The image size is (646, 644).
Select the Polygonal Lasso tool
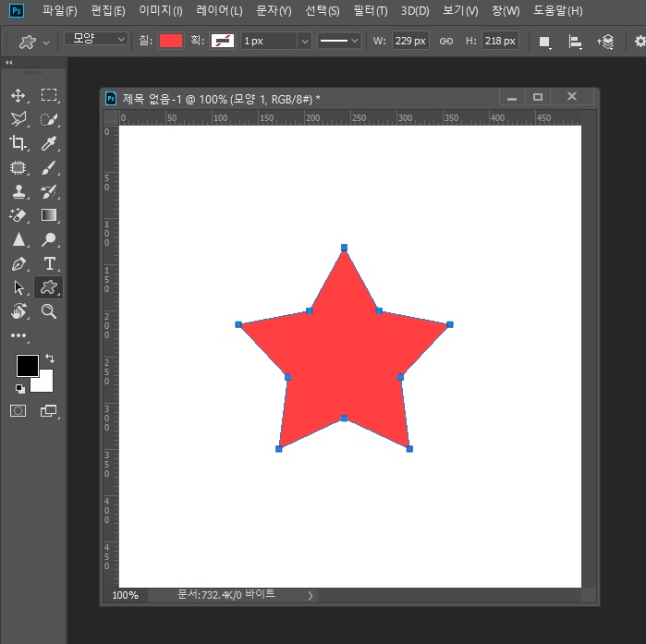pyautogui.click(x=18, y=119)
